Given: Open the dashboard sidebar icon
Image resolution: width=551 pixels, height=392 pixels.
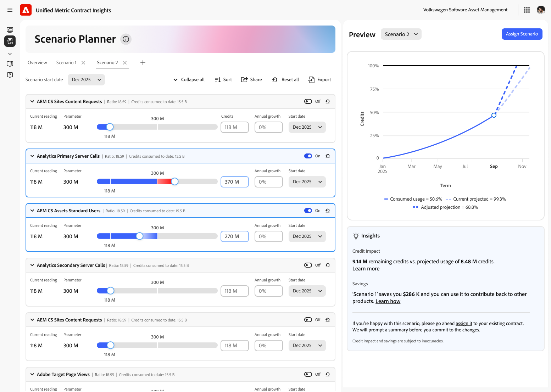Looking at the screenshot, I should (x=10, y=30).
